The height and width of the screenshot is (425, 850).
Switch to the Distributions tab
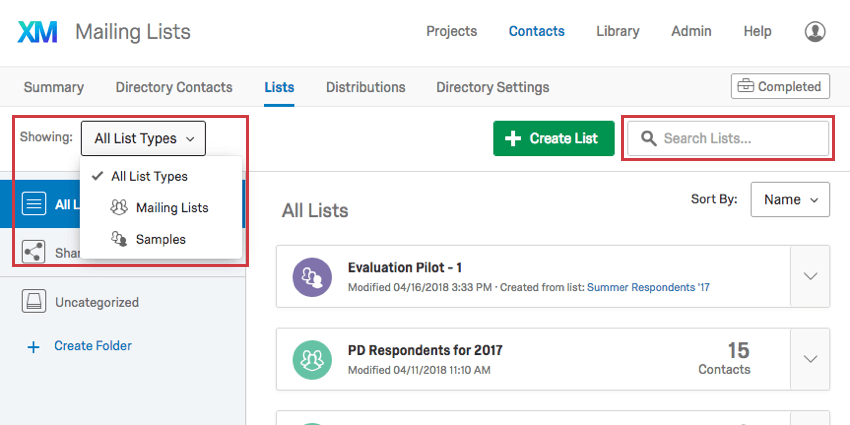365,87
